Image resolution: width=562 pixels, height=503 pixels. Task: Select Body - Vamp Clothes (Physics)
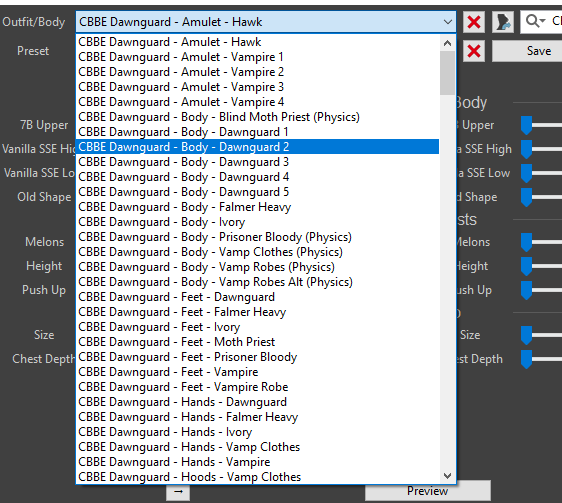pyautogui.click(x=257, y=252)
